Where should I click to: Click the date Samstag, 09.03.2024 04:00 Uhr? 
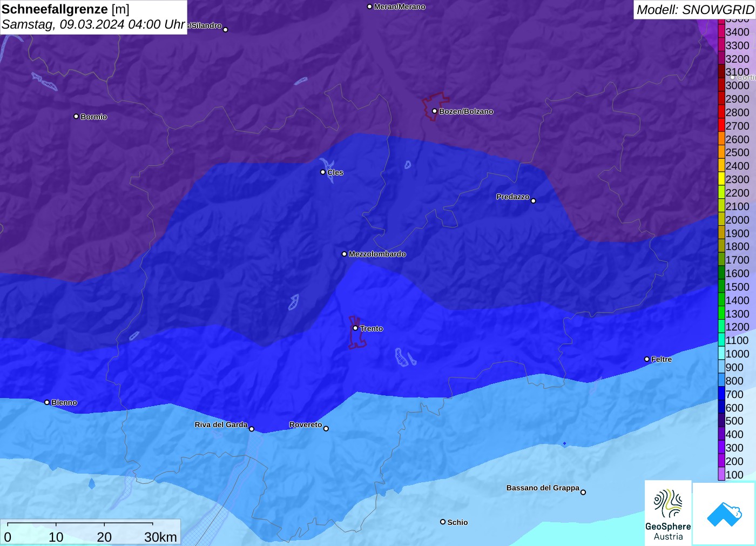coord(93,25)
